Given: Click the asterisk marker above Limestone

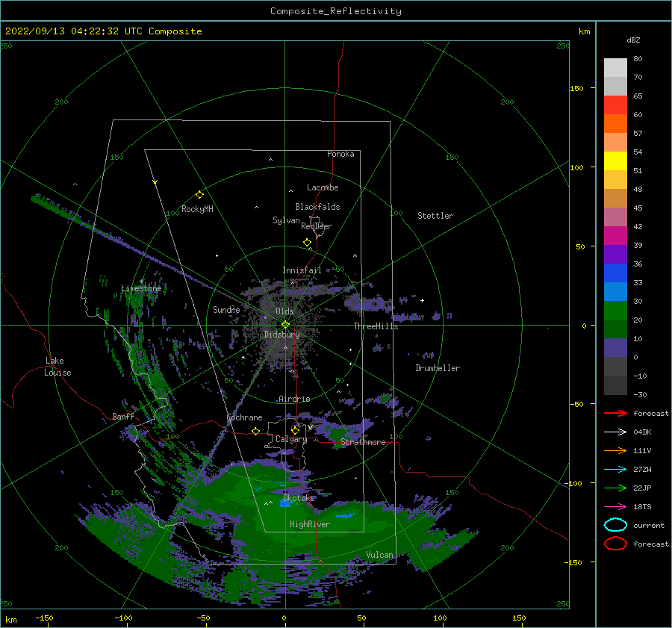Looking at the screenshot, I should [141, 282].
